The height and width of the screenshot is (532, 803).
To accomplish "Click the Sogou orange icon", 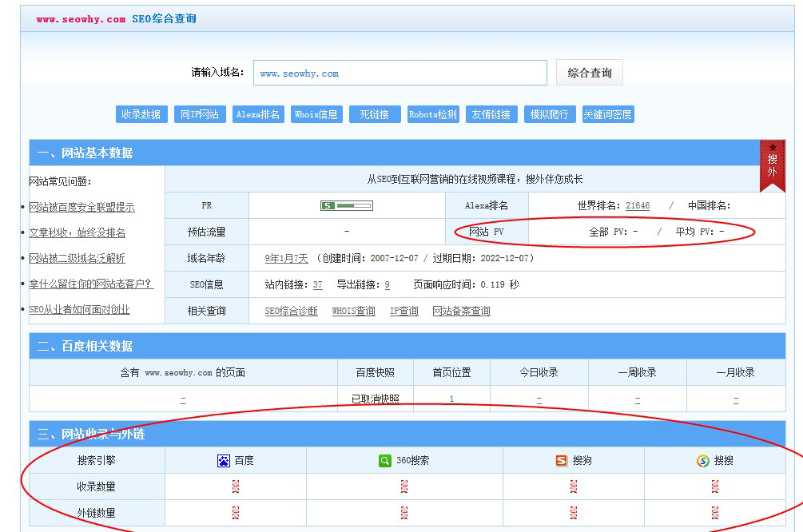I will [562, 461].
